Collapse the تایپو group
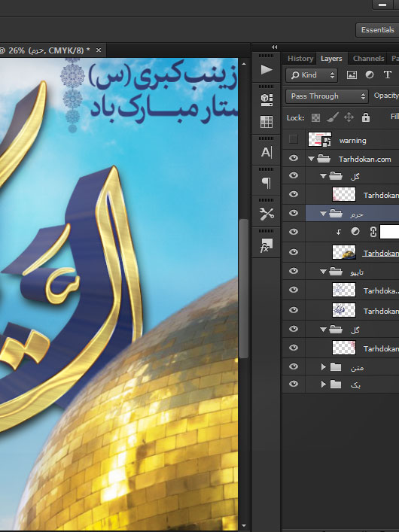399x532 pixels. click(x=323, y=272)
